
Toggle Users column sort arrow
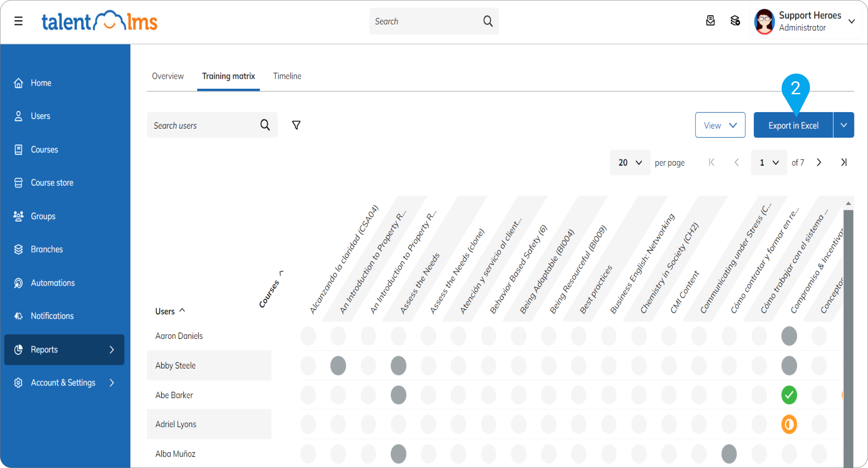coord(182,310)
